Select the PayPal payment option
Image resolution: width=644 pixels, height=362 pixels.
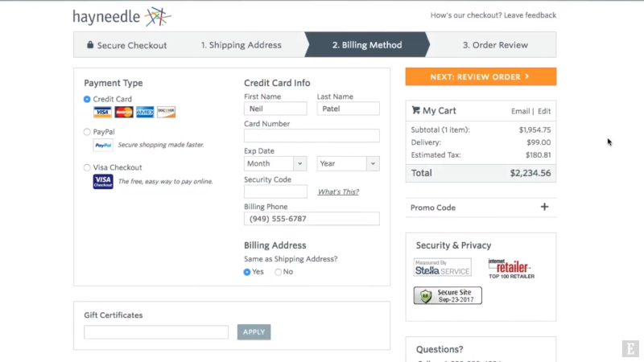pyautogui.click(x=88, y=132)
